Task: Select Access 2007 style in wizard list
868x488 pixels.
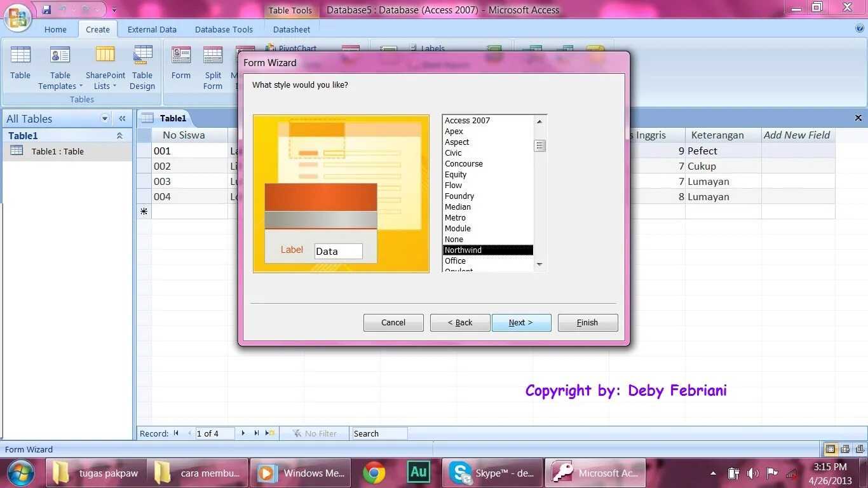Action: [488, 120]
